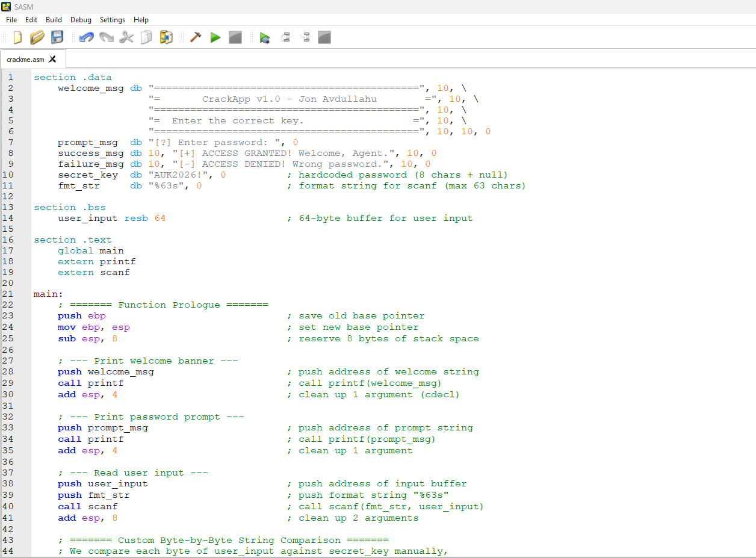
Task: Click 'call printf' on line 29
Action: tap(91, 383)
